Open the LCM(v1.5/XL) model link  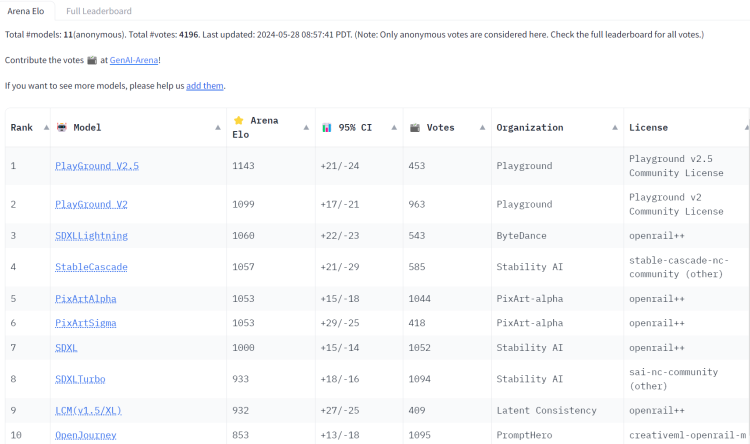coord(88,411)
